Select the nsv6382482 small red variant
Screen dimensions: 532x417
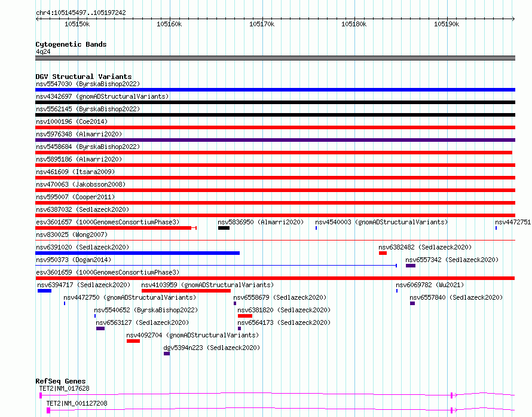point(383,253)
